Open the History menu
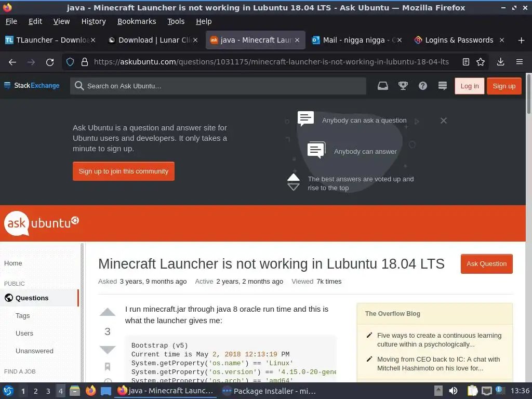The image size is (532, 399). pos(94,21)
